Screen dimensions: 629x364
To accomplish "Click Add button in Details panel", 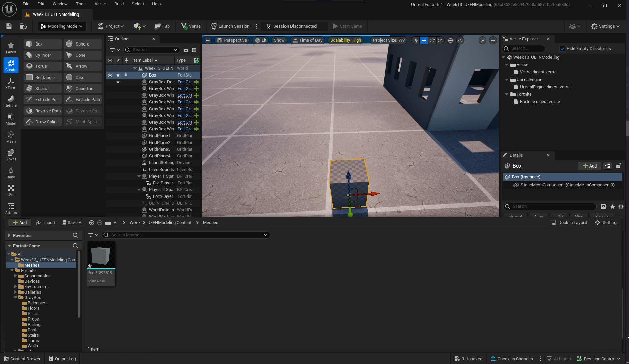I will [x=590, y=166].
